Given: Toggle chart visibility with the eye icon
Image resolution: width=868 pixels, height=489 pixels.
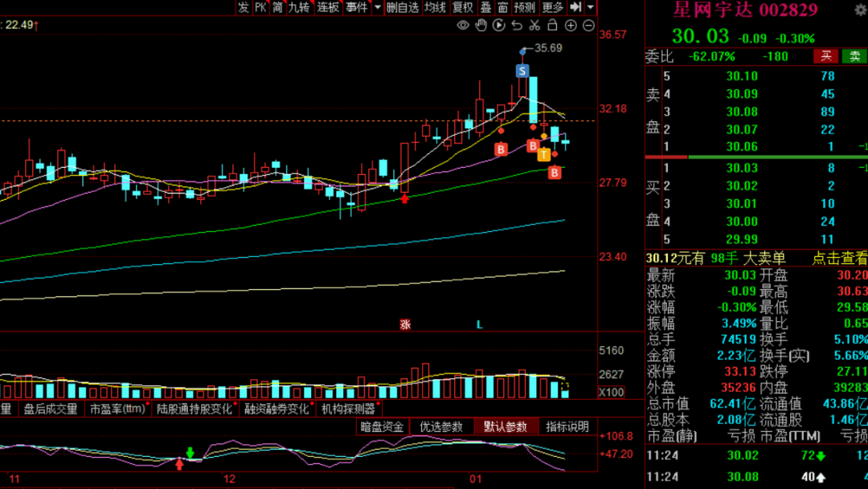Looking at the screenshot, I should point(463,26).
